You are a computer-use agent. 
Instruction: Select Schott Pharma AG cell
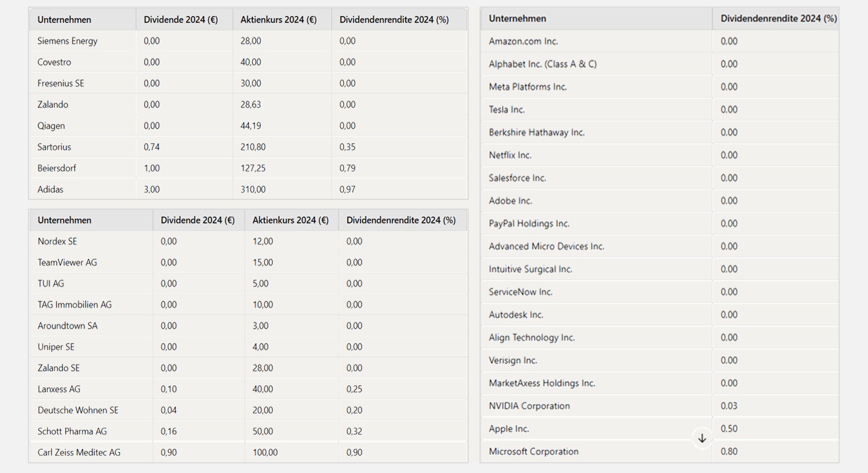click(72, 431)
